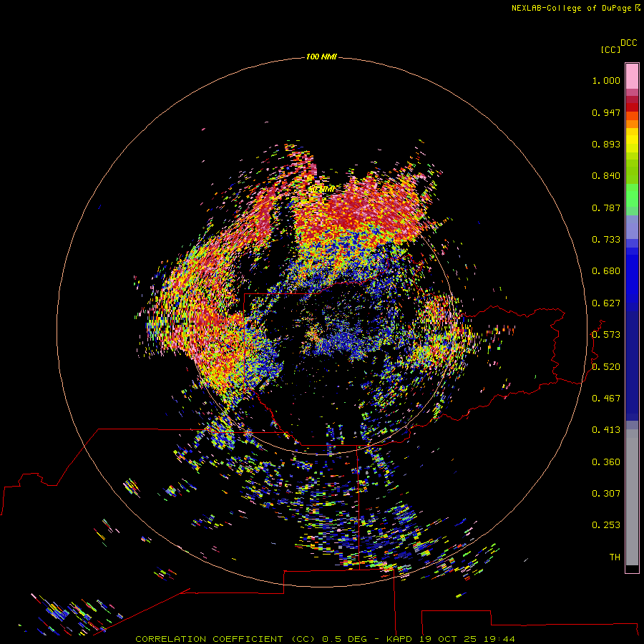The image size is (644, 644).
Task: Select the 0.947 scale value
Action: pyautogui.click(x=606, y=112)
